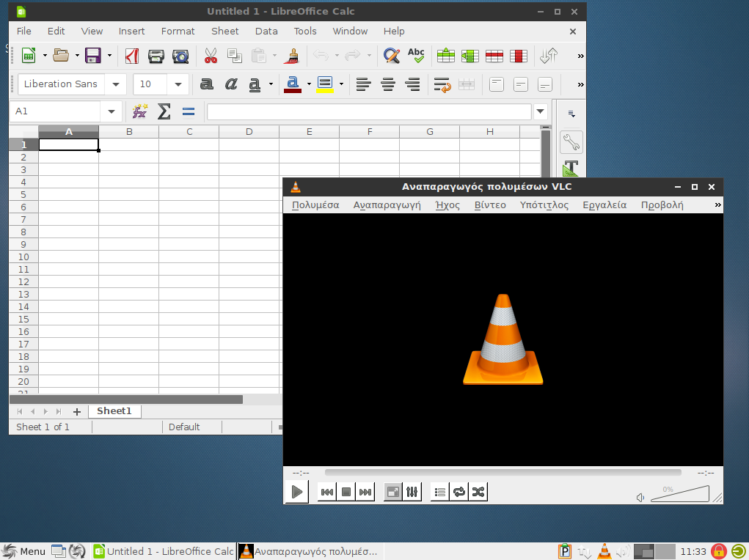This screenshot has height=560, width=749.
Task: Open the Function Wizard
Action: pos(139,111)
